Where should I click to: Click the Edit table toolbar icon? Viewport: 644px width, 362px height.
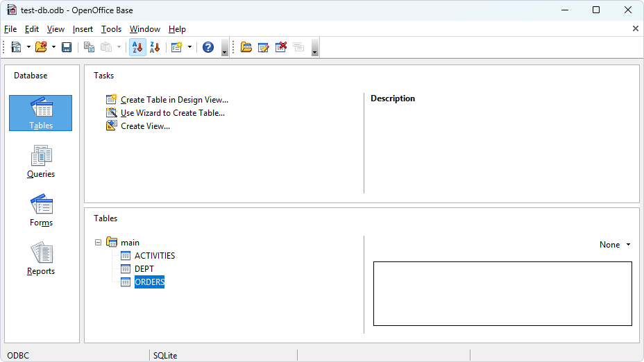coord(263,47)
